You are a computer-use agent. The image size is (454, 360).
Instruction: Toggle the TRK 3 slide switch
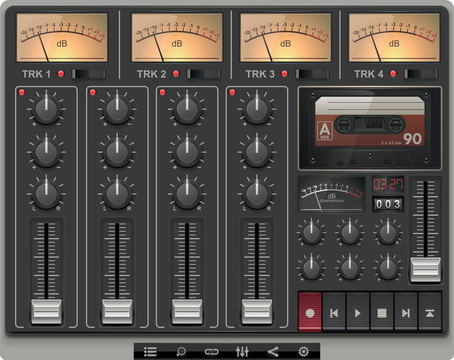(313, 74)
